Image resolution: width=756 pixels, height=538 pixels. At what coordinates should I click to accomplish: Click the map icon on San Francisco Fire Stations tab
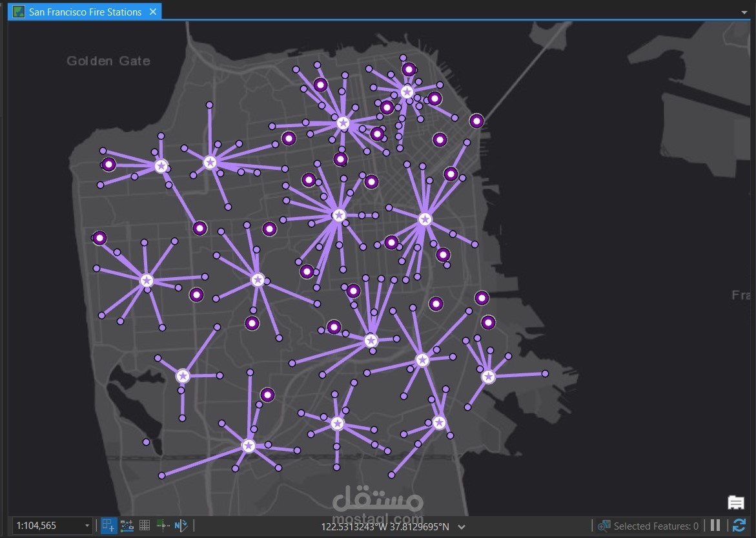point(19,12)
